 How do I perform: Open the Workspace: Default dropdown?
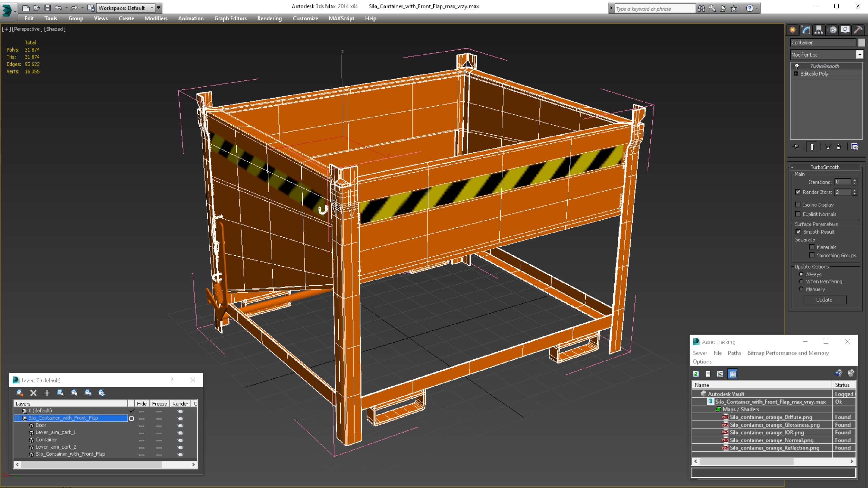click(125, 8)
